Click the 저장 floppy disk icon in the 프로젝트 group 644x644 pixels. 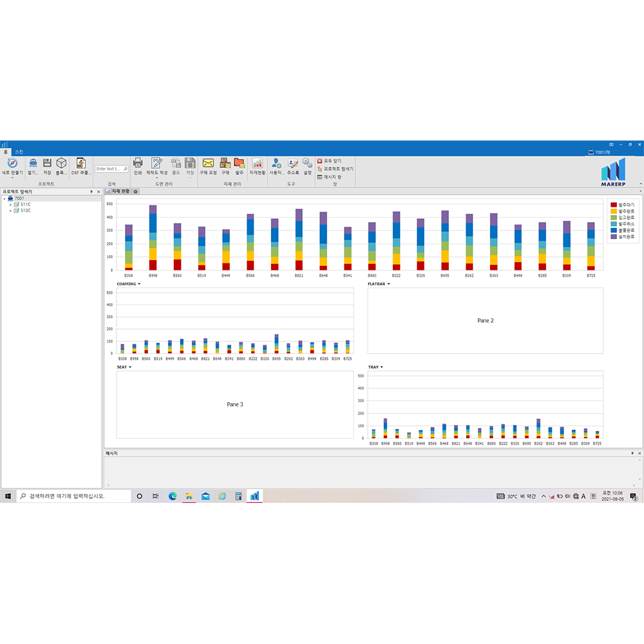tap(47, 164)
